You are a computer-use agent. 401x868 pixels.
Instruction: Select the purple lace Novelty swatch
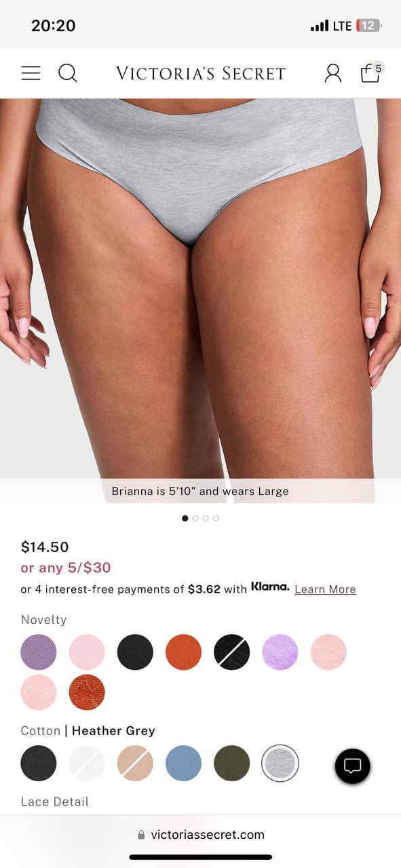point(39,652)
